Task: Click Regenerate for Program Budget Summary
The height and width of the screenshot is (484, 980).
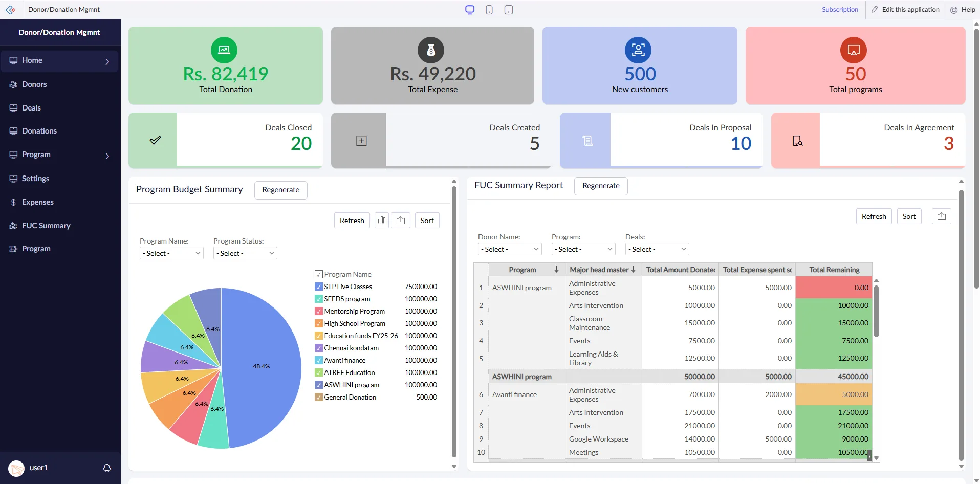Action: (280, 190)
